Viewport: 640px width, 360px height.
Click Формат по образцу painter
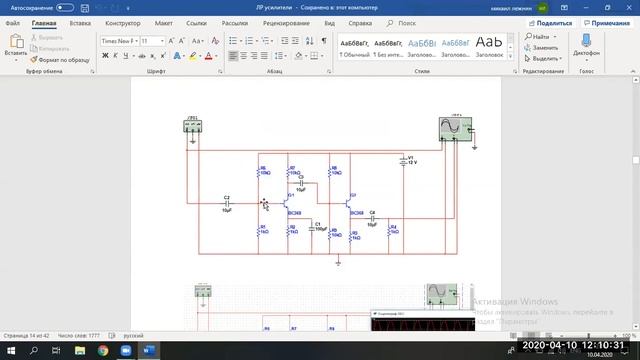[60, 60]
